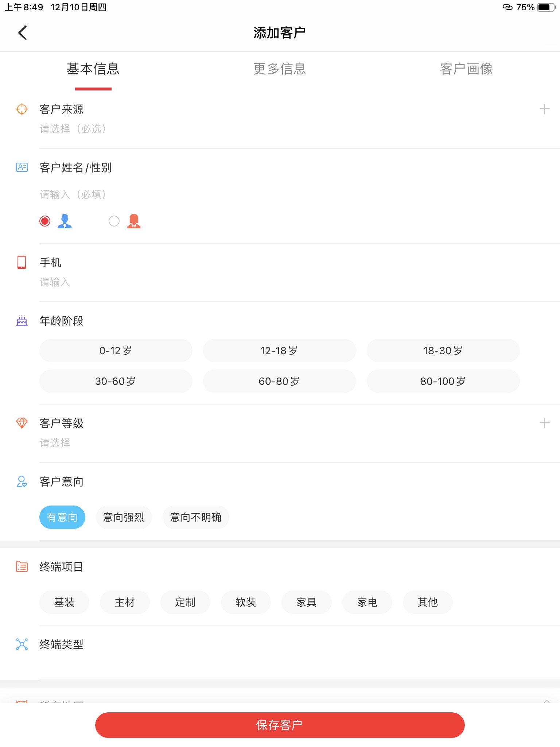Click the name card icon
Viewport: 560px width, 747px height.
click(22, 167)
